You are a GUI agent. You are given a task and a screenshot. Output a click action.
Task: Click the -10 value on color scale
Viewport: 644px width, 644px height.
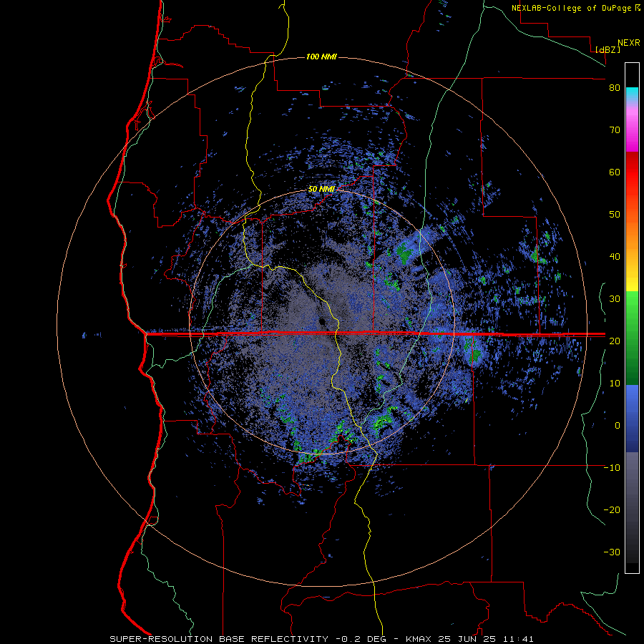pyautogui.click(x=612, y=467)
